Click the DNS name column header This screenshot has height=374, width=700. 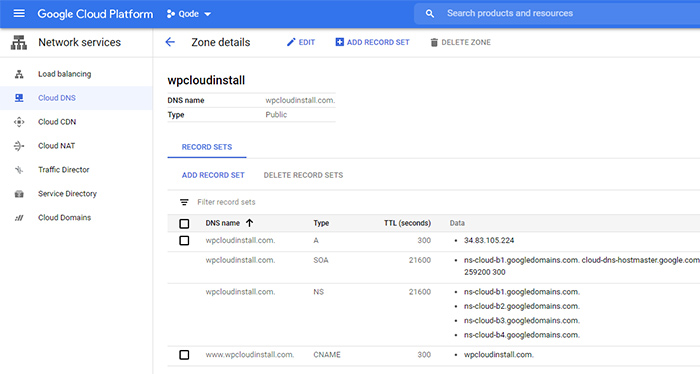click(x=222, y=223)
